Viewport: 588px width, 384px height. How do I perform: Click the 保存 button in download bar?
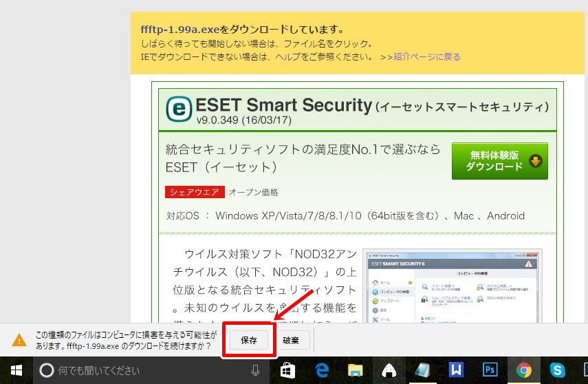pos(249,340)
